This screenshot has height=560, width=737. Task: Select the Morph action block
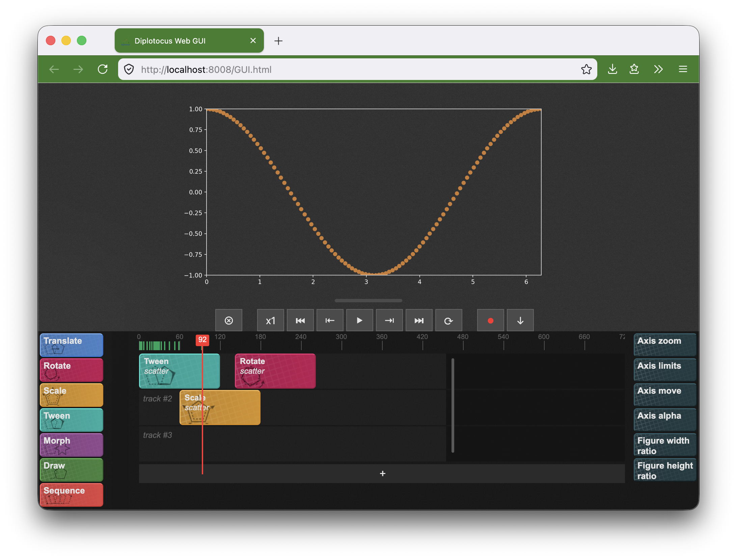[72, 445]
